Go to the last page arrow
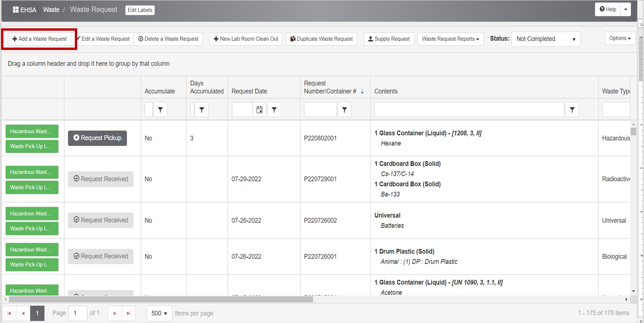The width and height of the screenshot is (644, 323). (129, 313)
